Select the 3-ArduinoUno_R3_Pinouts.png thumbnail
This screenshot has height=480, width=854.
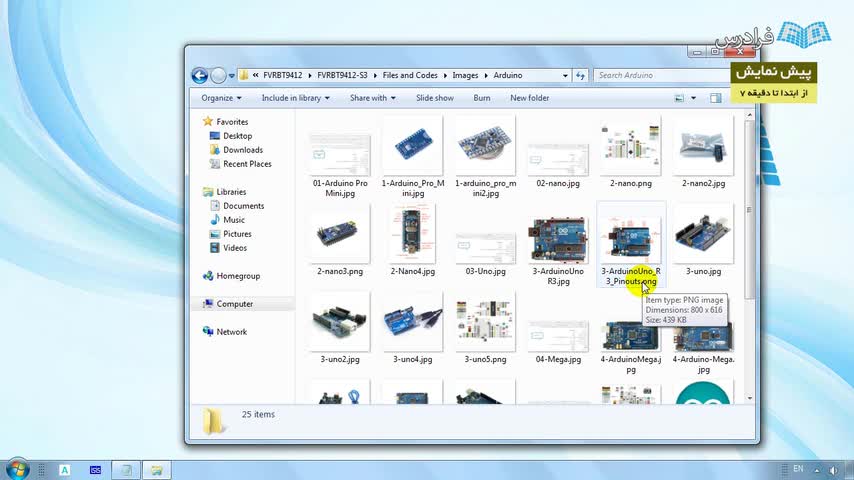[631, 240]
